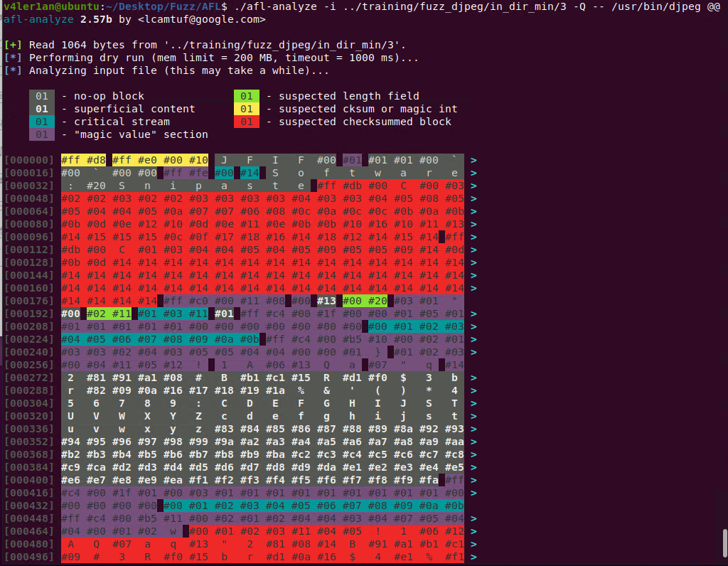Click the 'suspected checksummed block' legend label
This screenshot has width=728, height=566.
(365, 122)
